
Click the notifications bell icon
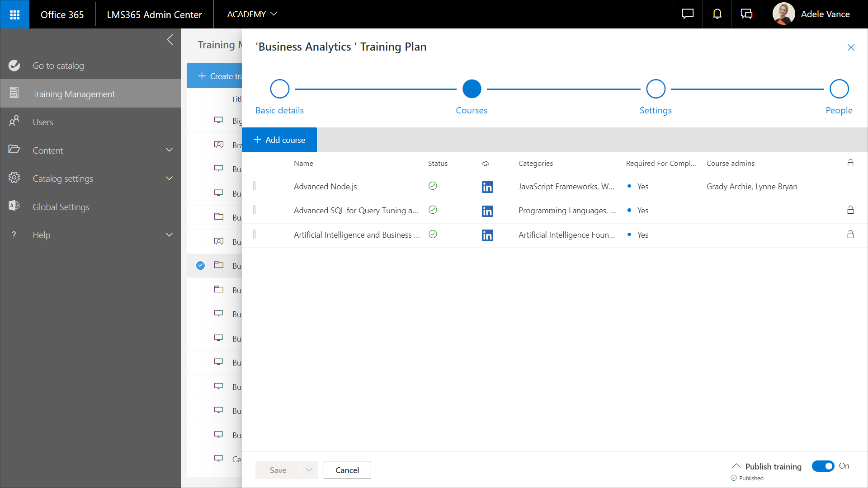pyautogui.click(x=717, y=14)
